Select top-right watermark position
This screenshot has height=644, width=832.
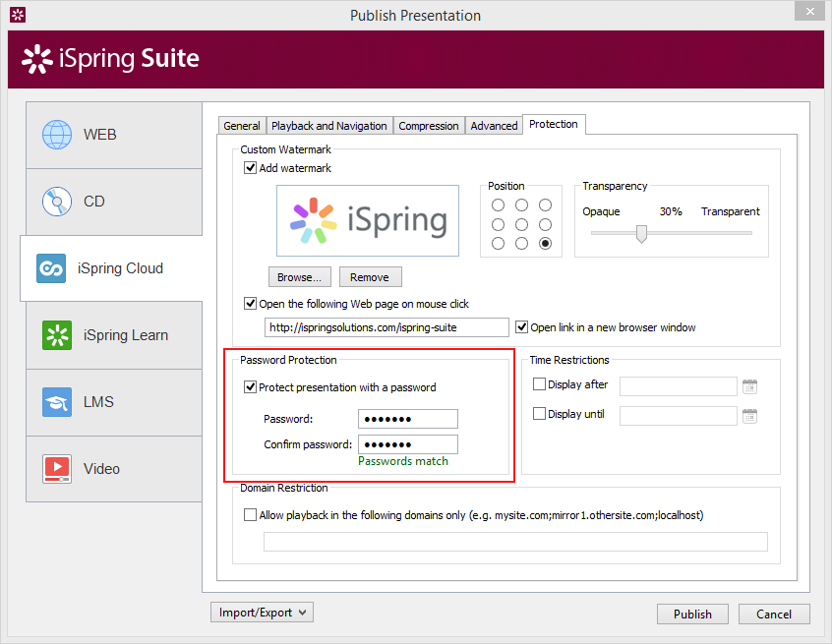coord(545,205)
